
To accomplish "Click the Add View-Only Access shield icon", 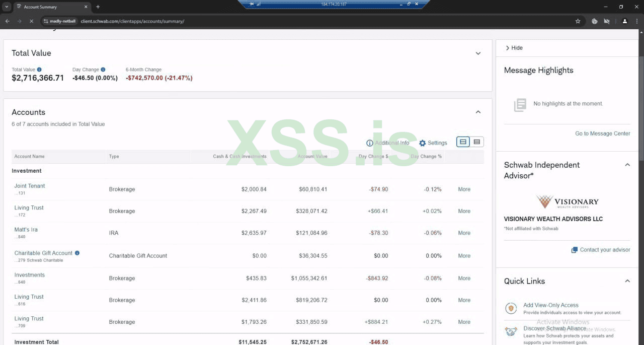I will tap(511, 308).
